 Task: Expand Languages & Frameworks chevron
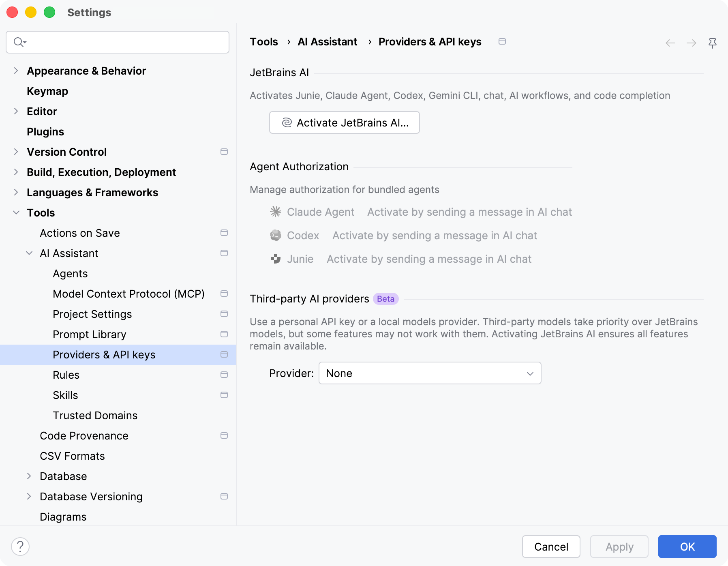coord(16,192)
